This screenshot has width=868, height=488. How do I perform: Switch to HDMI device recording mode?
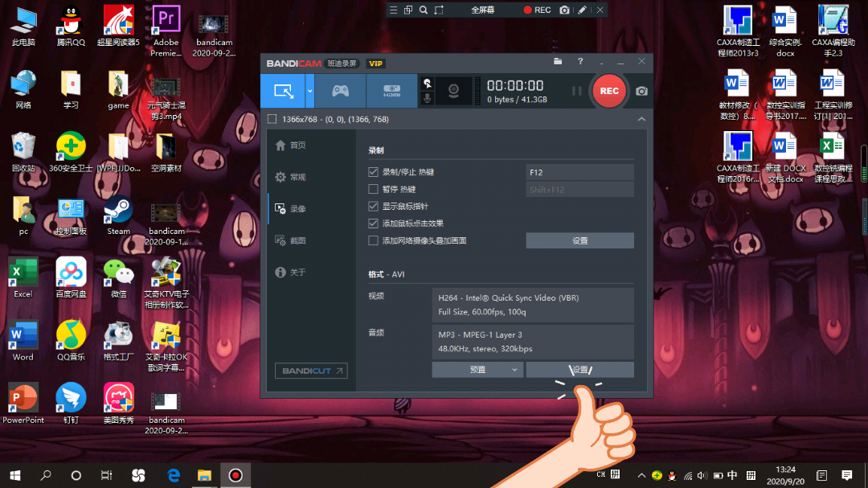pos(391,91)
